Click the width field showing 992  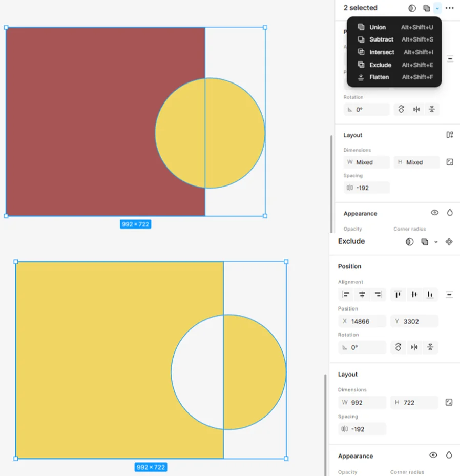[x=362, y=403]
